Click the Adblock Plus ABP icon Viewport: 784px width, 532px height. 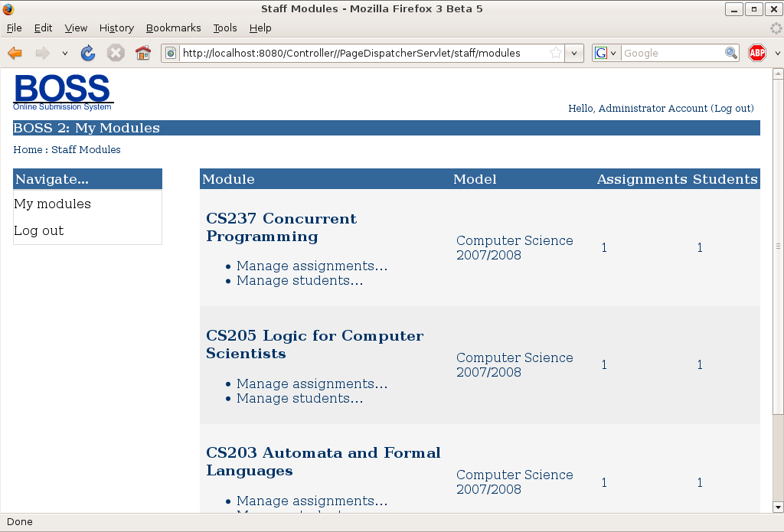pyautogui.click(x=757, y=53)
